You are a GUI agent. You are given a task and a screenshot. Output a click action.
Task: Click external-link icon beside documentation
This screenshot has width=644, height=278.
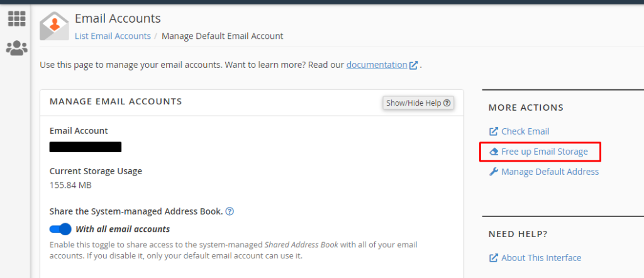pos(414,65)
